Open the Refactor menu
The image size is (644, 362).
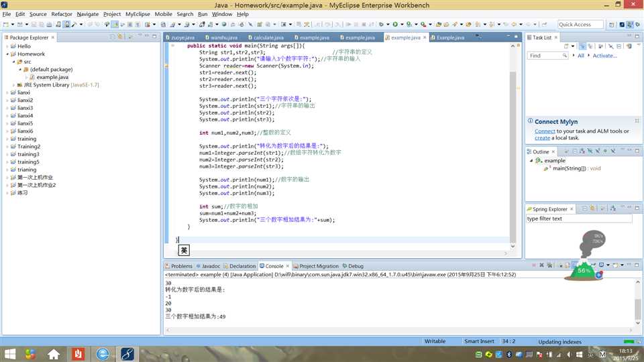click(62, 14)
